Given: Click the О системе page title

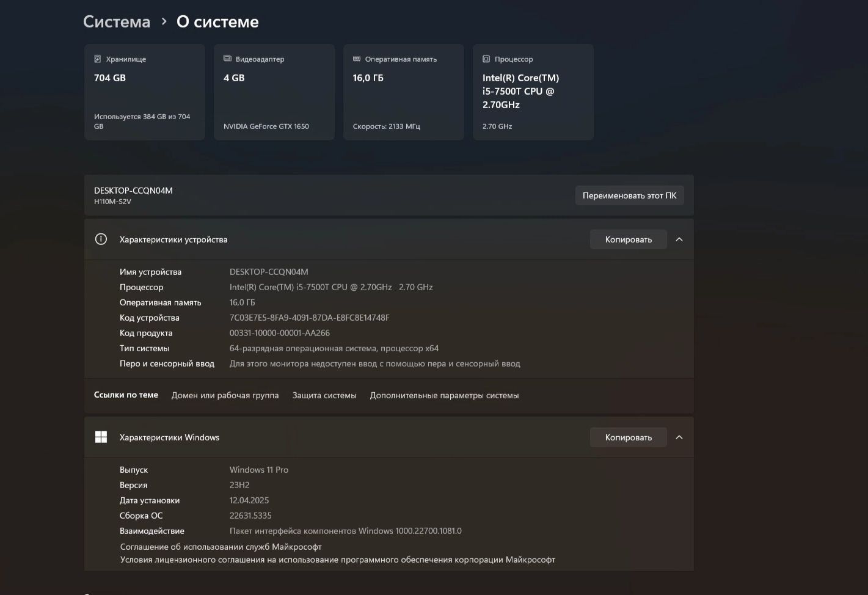Looking at the screenshot, I should pos(217,22).
